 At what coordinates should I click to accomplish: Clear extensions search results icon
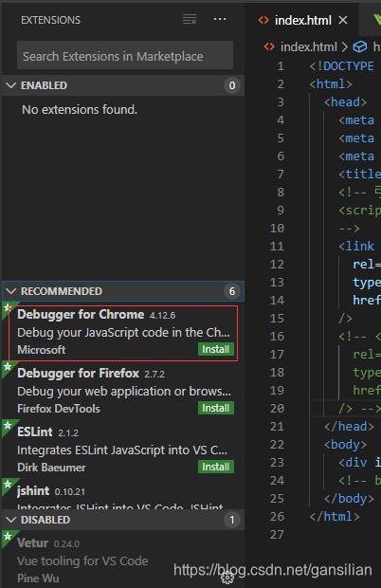[x=190, y=19]
